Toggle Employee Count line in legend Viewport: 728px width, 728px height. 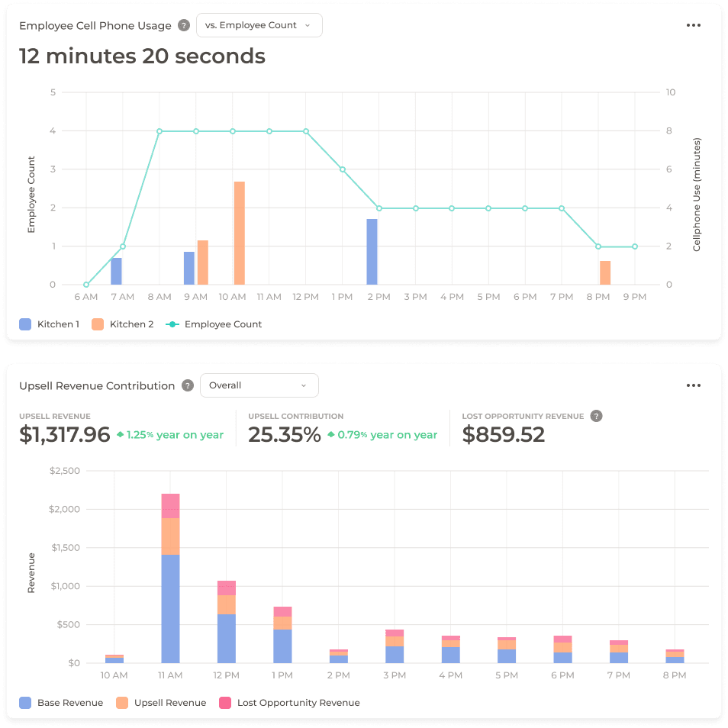point(214,324)
